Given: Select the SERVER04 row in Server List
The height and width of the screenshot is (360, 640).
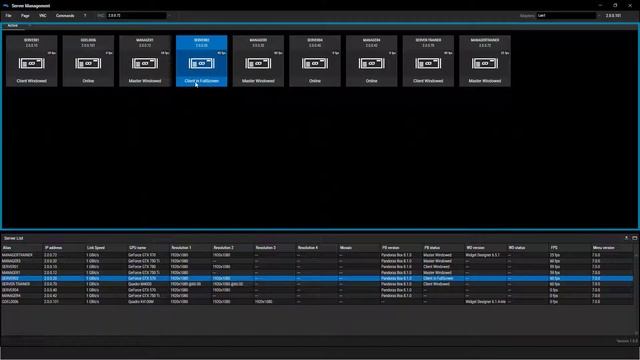Looking at the screenshot, I should (317, 290).
